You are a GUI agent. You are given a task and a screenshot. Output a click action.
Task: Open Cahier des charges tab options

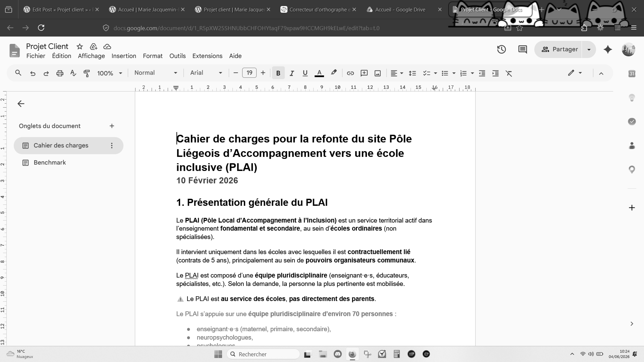112,145
